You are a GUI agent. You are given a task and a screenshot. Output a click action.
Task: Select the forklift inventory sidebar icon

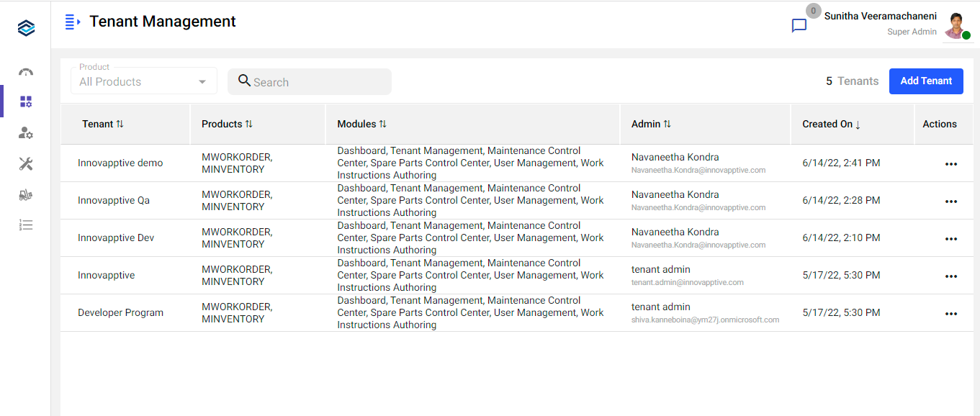(25, 194)
